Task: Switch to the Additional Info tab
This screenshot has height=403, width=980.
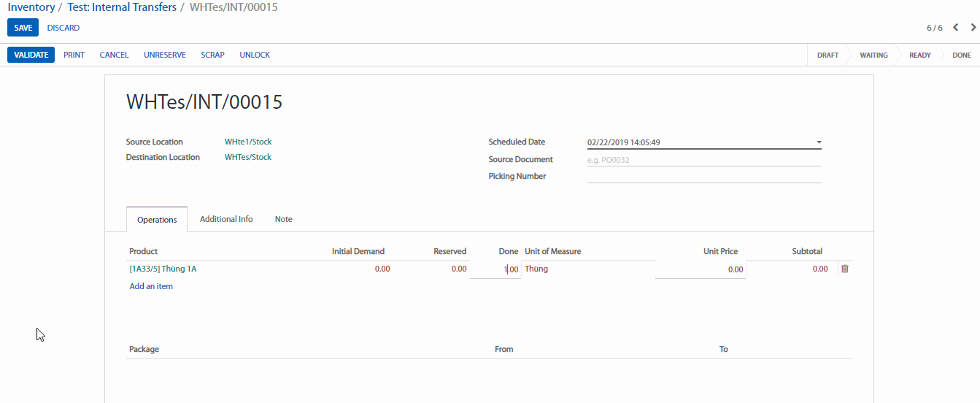Action: (226, 219)
